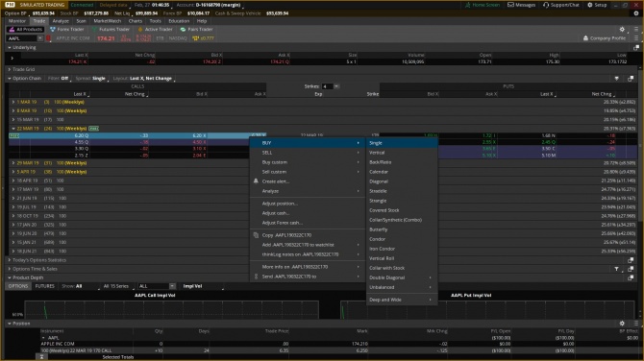The image size is (644, 361).
Task: Select Vertical from the BUY submenu
Action: pyautogui.click(x=377, y=153)
